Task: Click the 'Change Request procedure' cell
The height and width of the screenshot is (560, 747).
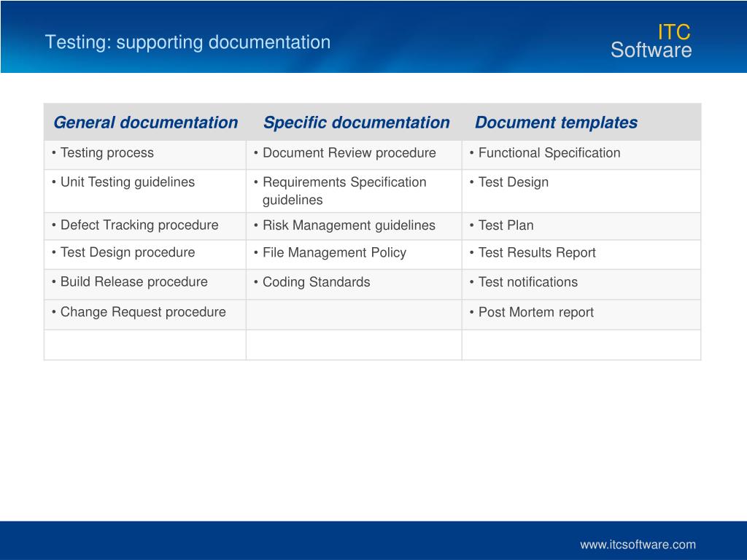Action: (x=145, y=314)
